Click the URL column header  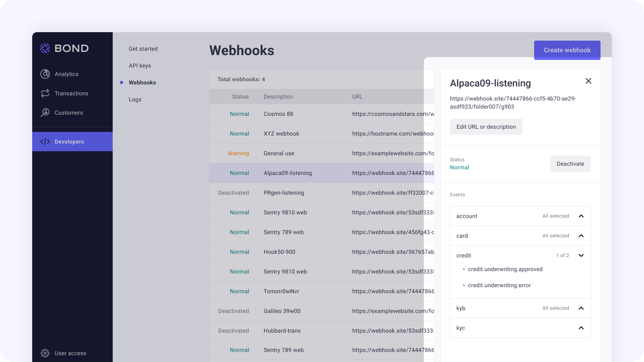357,97
